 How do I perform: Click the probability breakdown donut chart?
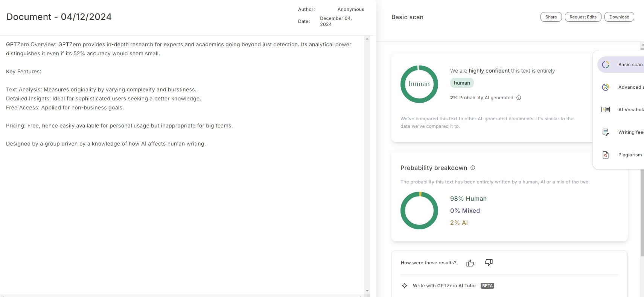[419, 211]
